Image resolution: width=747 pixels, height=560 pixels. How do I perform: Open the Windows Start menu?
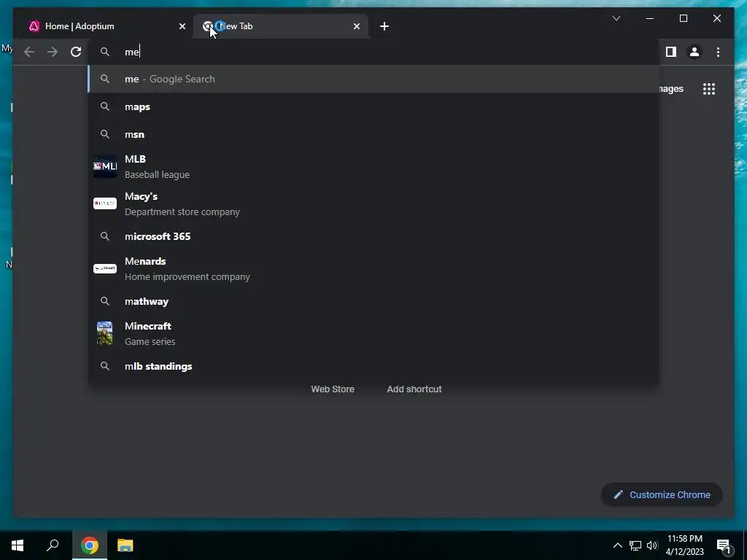point(18,545)
